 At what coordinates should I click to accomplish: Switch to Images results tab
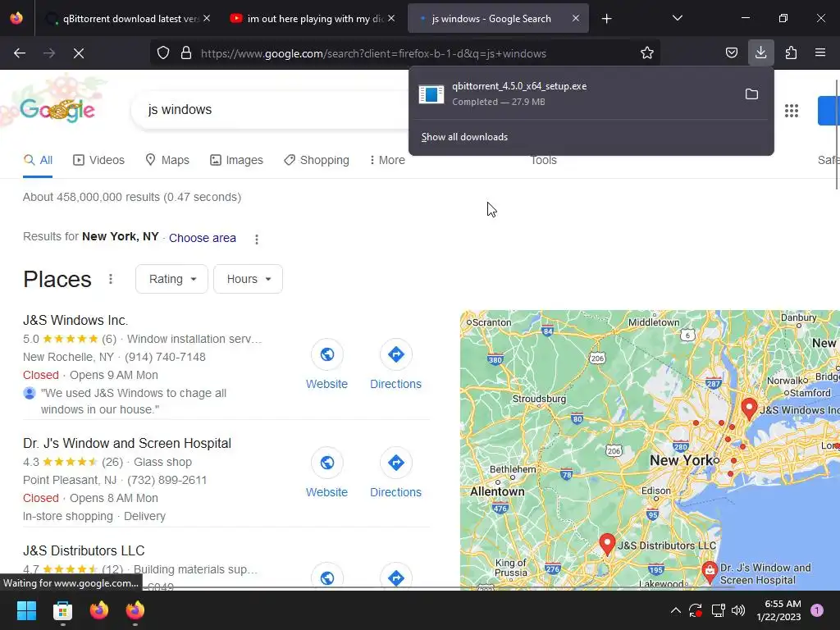[x=236, y=160]
